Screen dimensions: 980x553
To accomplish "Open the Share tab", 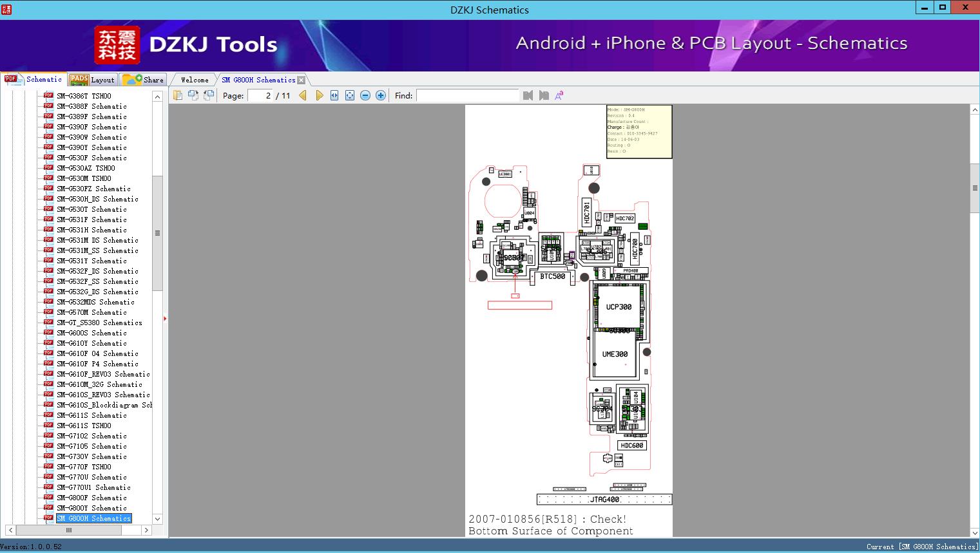I will (x=144, y=80).
